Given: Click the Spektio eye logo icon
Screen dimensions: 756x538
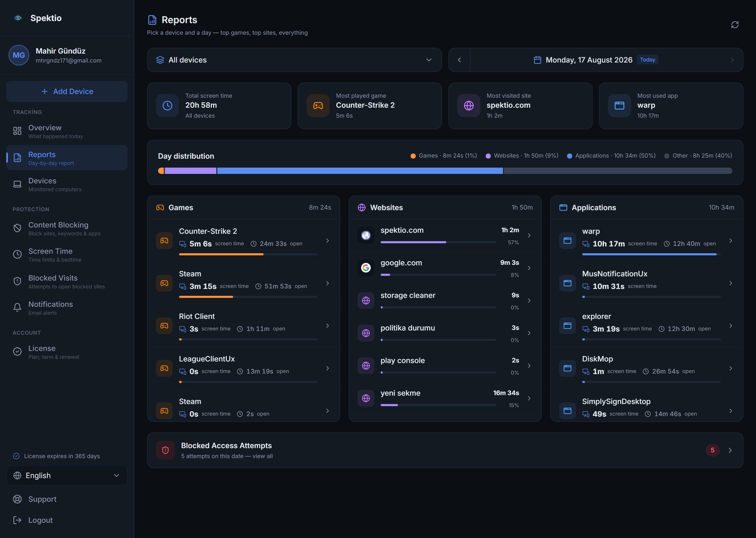Looking at the screenshot, I should click(x=18, y=18).
